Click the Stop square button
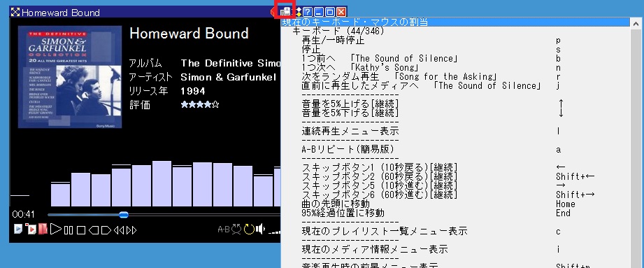This screenshot has height=268, width=644. pos(81,230)
